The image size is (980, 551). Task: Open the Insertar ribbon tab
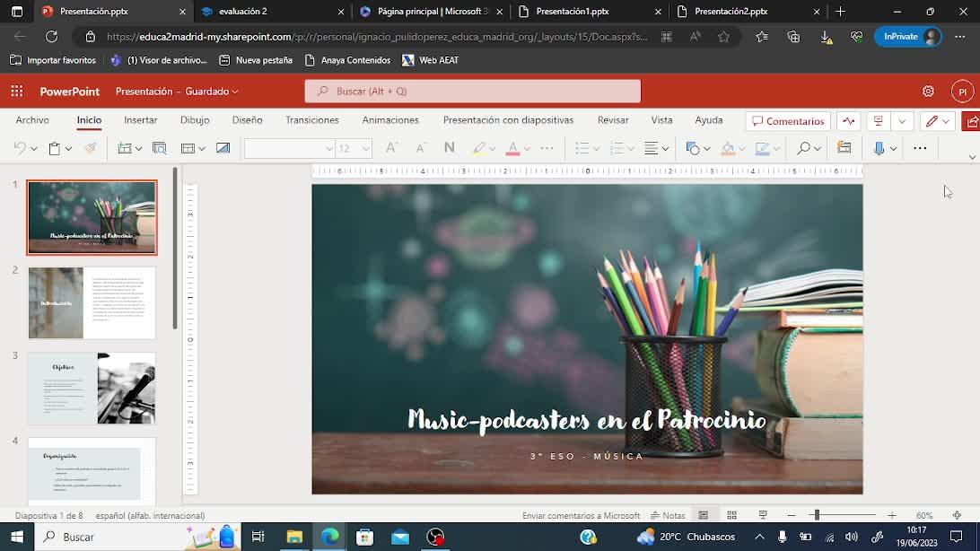pos(140,120)
